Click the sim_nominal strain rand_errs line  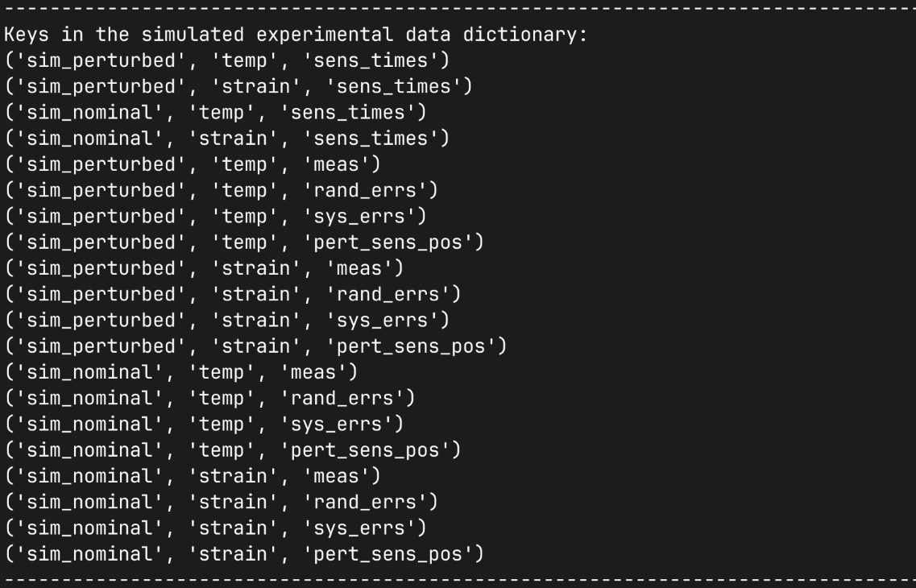[222, 502]
